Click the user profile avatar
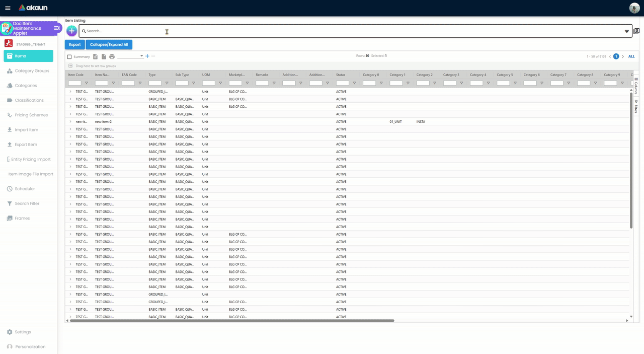 (x=634, y=8)
